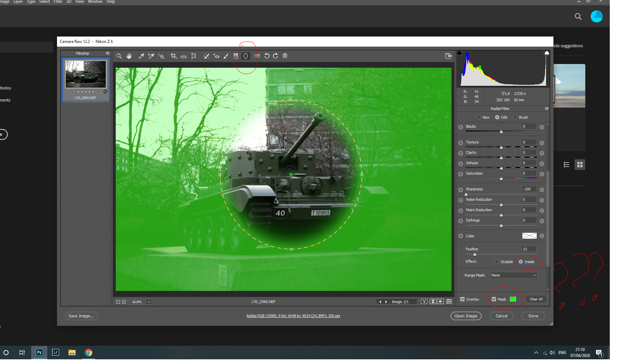The image size is (644, 362).
Task: Open the Filter menu
Action: coord(58,2)
